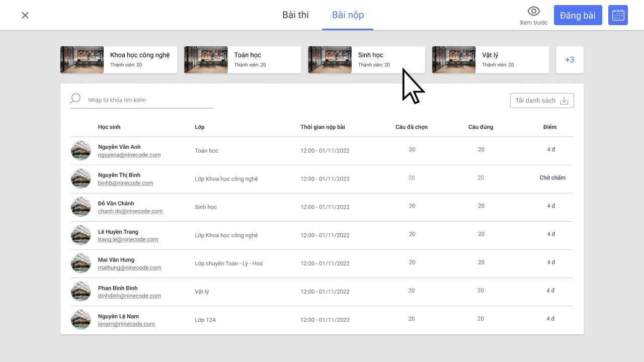Viewport: 644px width, 362px height.
Task: Click the X close icon
Action: tap(25, 15)
